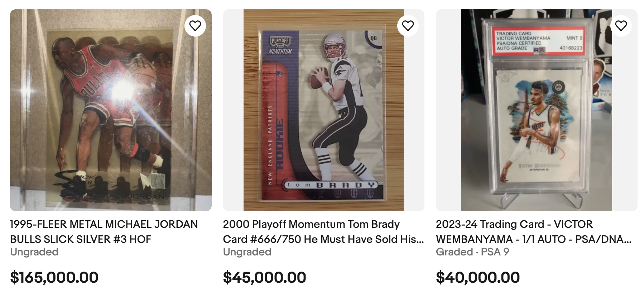Select the $40,000.00 price text
This screenshot has height=287, width=644.
pos(477,277)
